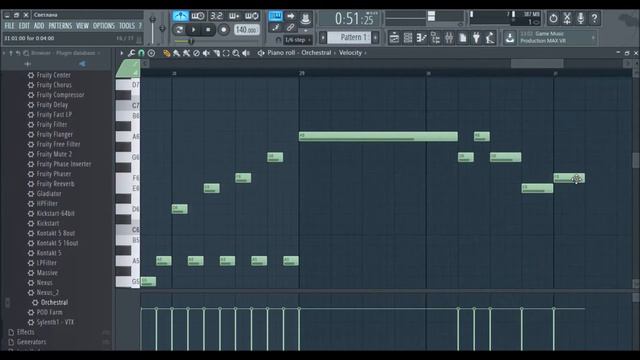
Task: Toggle the metronome button
Action: pos(180,16)
